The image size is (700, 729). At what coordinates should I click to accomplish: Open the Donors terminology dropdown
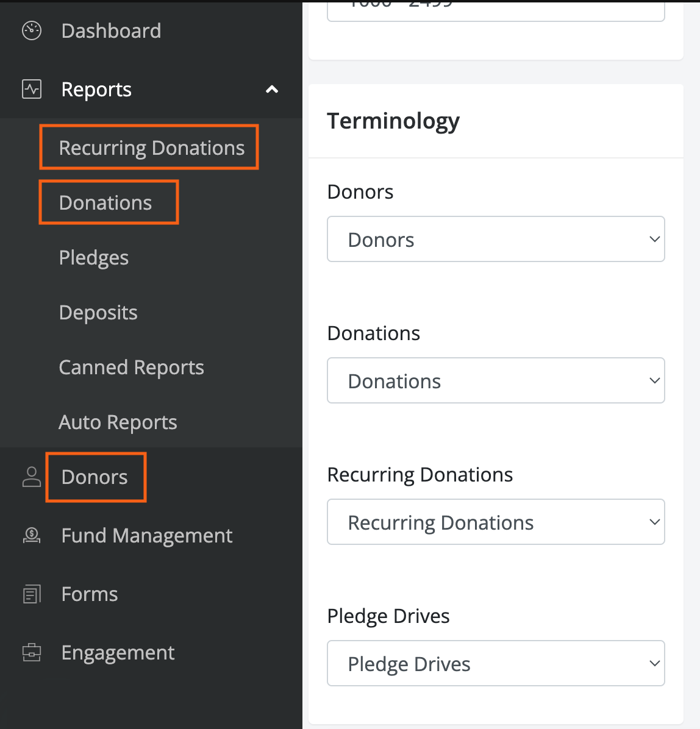tap(496, 240)
